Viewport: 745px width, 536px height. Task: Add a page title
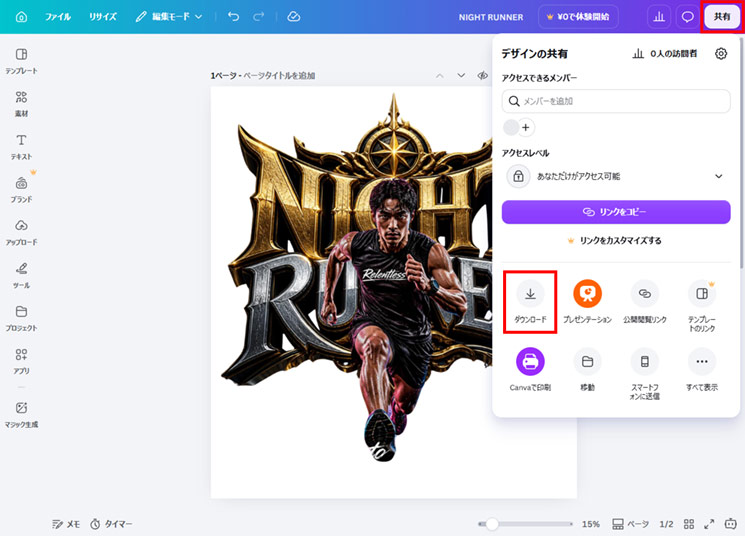[279, 76]
